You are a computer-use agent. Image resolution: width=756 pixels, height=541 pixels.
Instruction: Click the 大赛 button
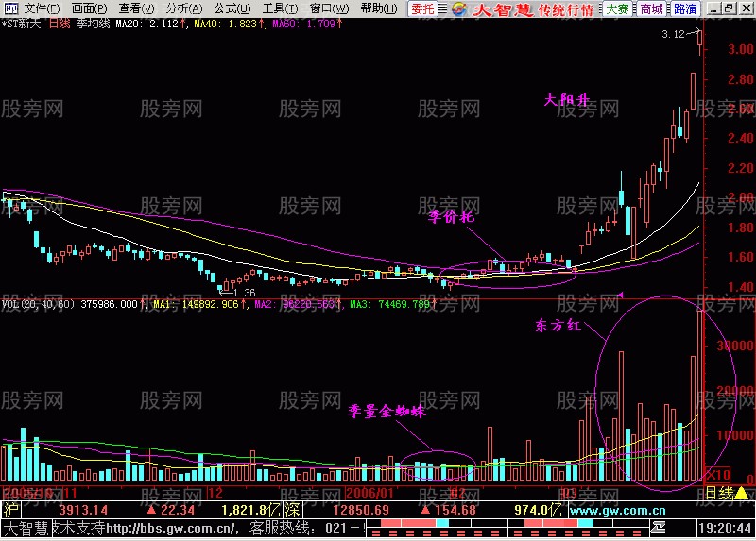click(x=618, y=8)
